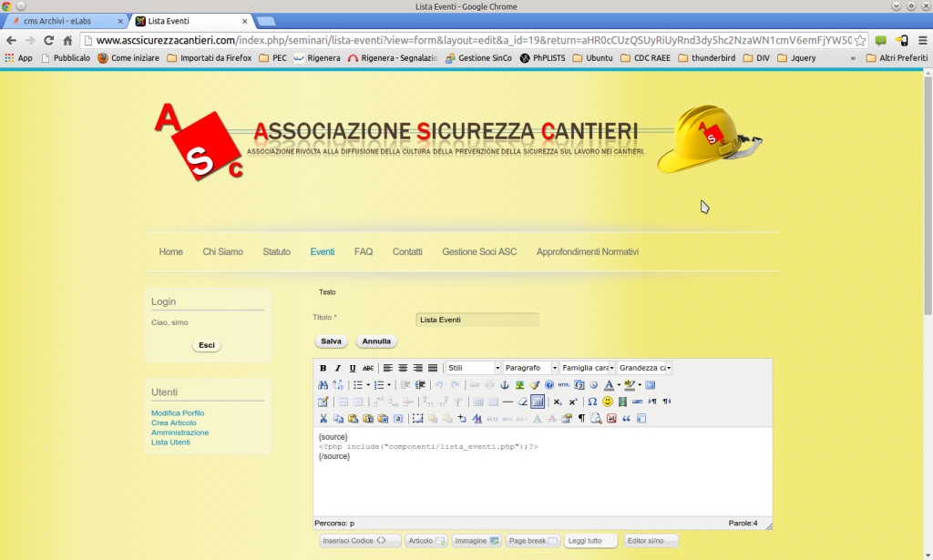Toggle bold formatting in the editor
The height and width of the screenshot is (560, 933).
[323, 368]
